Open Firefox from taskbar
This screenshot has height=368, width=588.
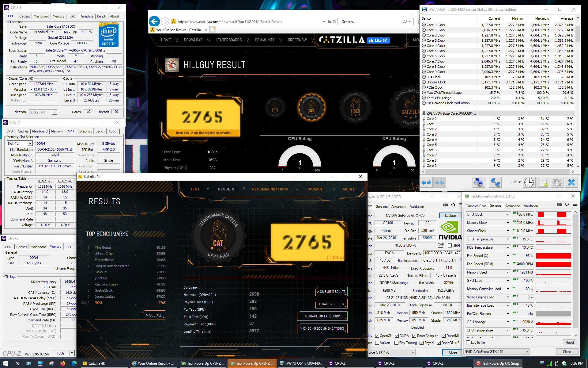63,363
